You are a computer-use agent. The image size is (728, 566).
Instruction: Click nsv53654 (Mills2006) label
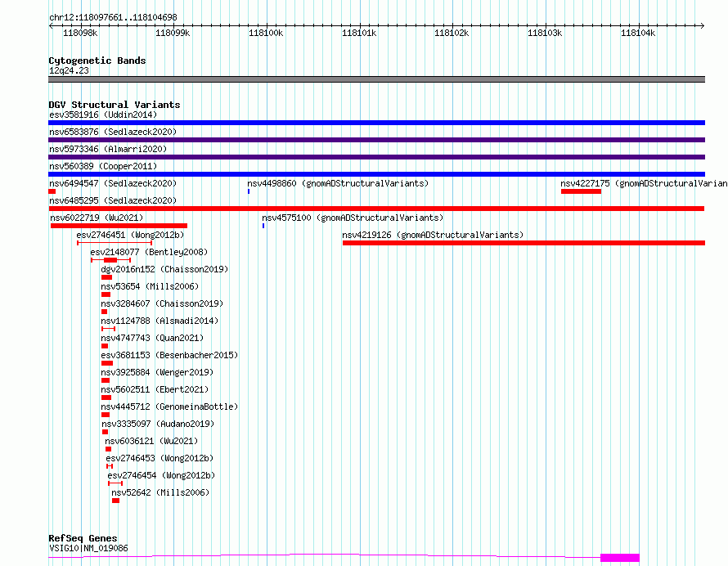point(150,286)
